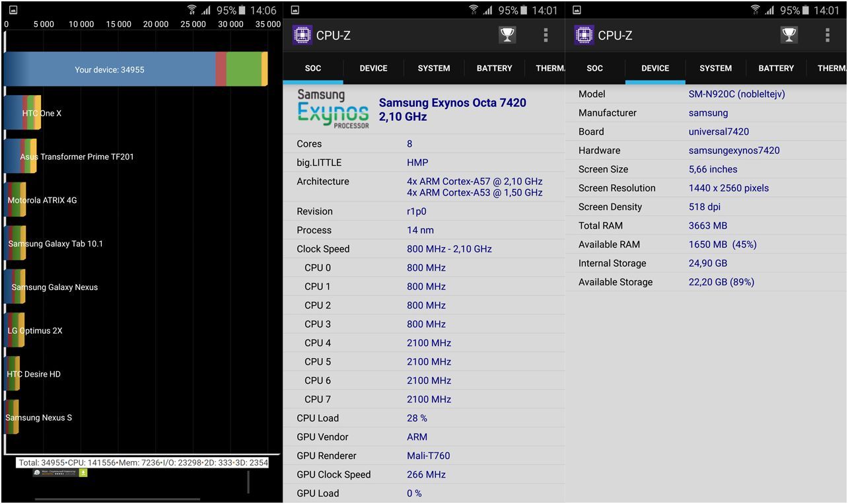The height and width of the screenshot is (504, 848).
Task: Open the overflow menu on the SOC screen
Action: tap(546, 35)
